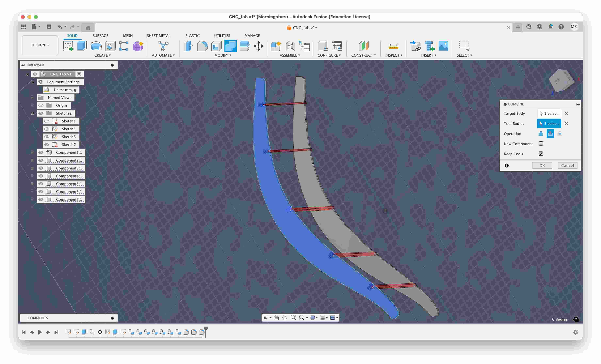This screenshot has height=364, width=601.
Task: Open the Data Panel grid icon
Action: coord(23,27)
